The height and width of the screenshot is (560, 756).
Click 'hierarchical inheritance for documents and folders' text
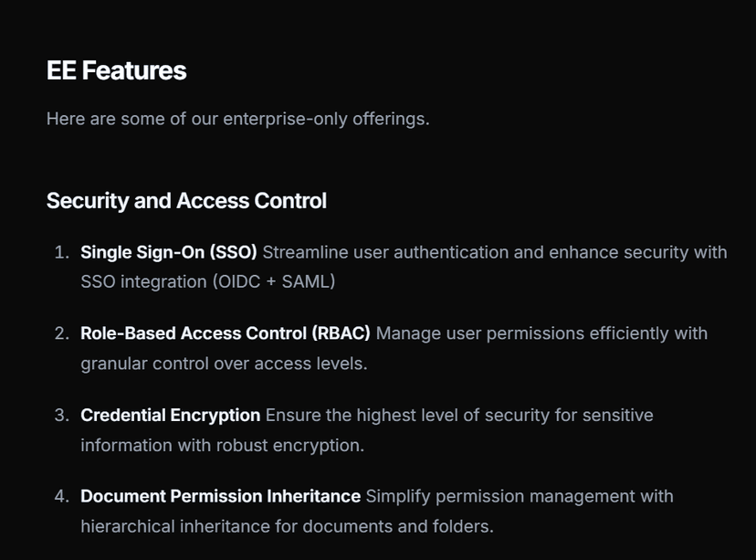287,526
